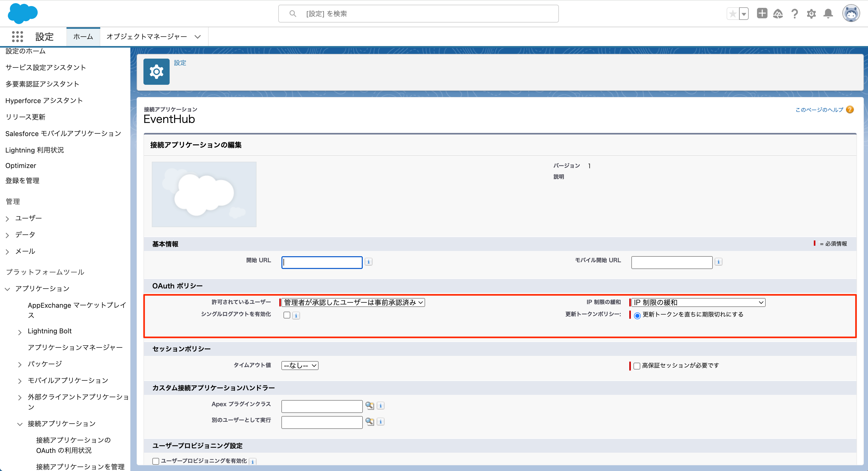
Task: Open the タイムアウト値 dropdown
Action: [299, 365]
